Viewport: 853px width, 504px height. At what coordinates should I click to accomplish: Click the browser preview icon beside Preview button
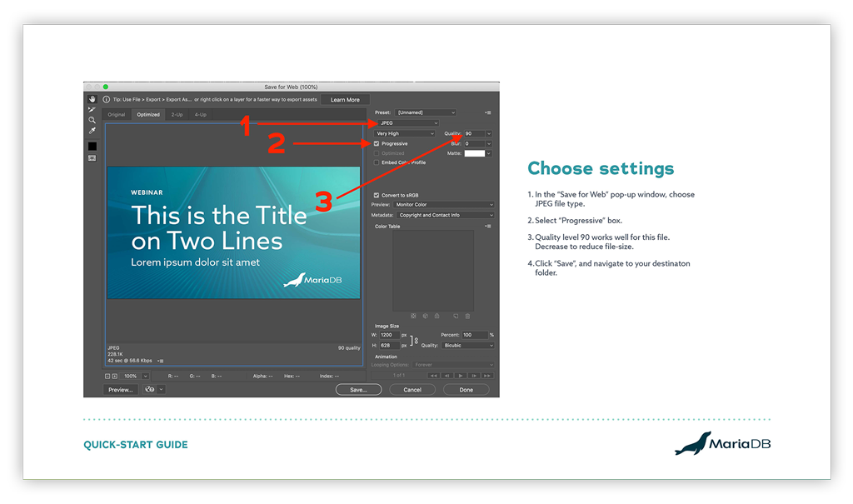tap(150, 389)
